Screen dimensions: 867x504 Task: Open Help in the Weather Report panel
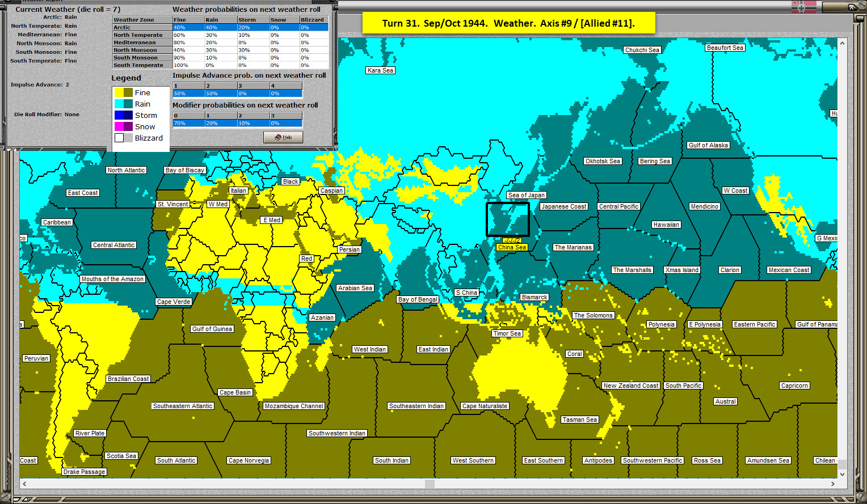click(283, 137)
